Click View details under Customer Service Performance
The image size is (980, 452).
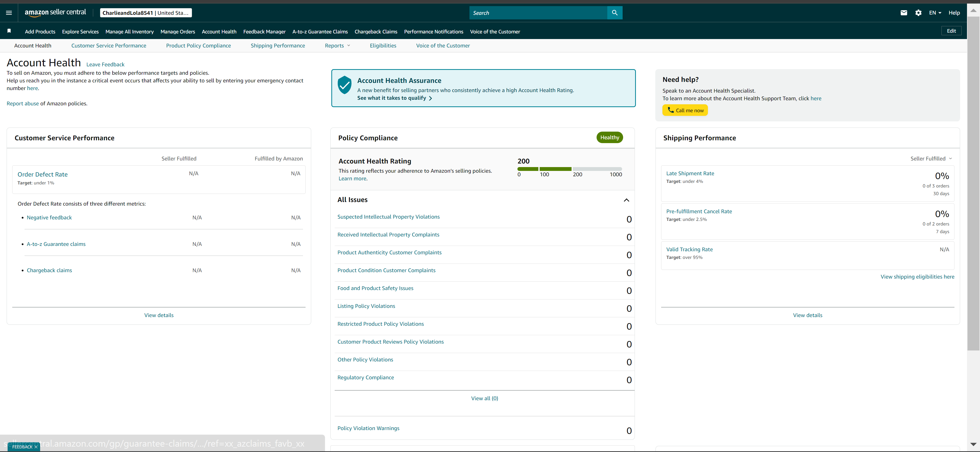[x=159, y=315]
